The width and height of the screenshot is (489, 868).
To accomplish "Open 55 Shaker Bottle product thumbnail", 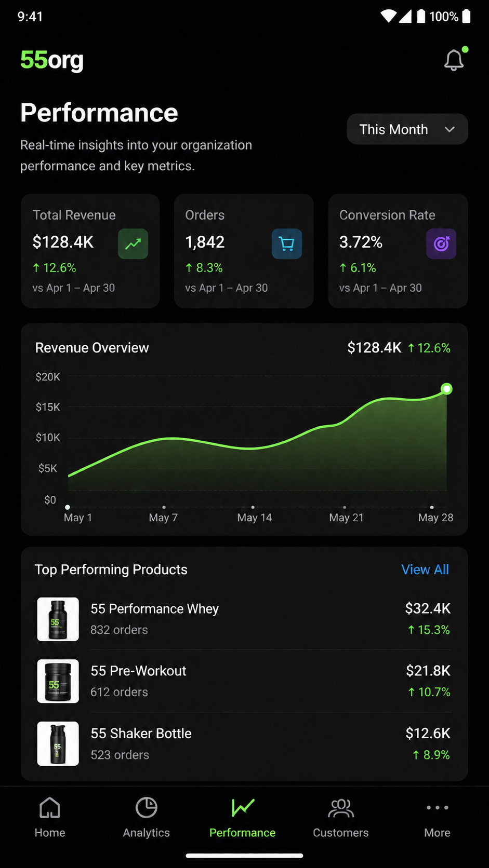I will pyautogui.click(x=58, y=743).
